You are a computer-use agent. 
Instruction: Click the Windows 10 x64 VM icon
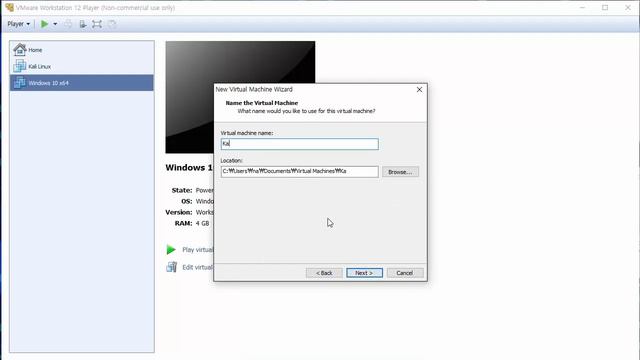[x=19, y=82]
